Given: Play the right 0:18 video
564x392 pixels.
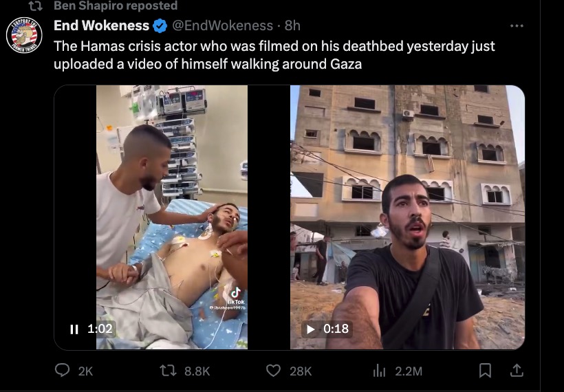Looking at the screenshot, I should (310, 329).
